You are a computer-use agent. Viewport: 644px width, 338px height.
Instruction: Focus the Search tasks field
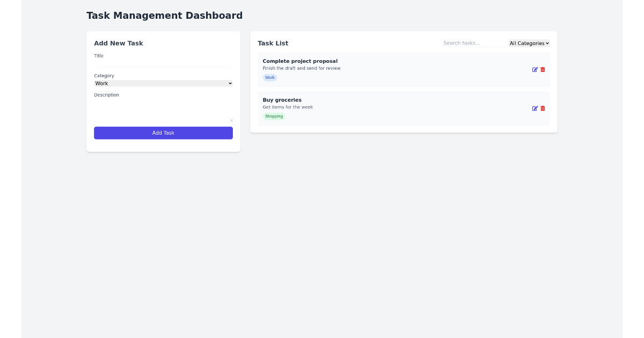472,43
